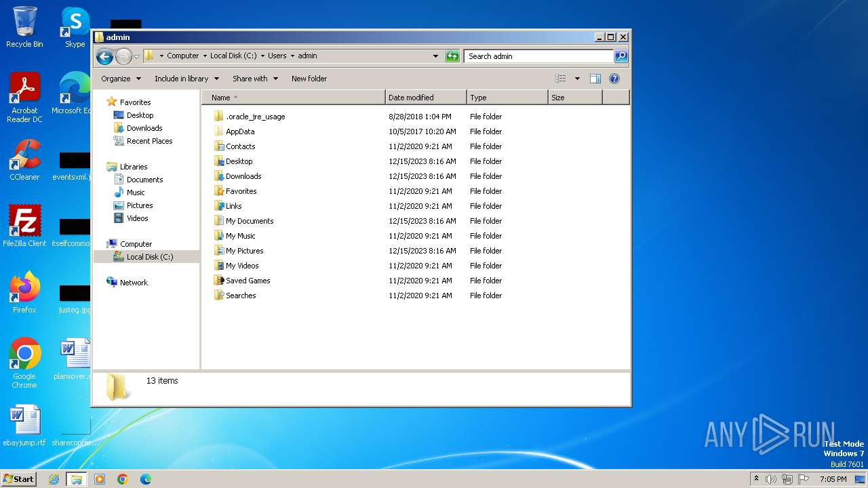
Task: Click the search magnifier icon
Action: click(x=620, y=56)
